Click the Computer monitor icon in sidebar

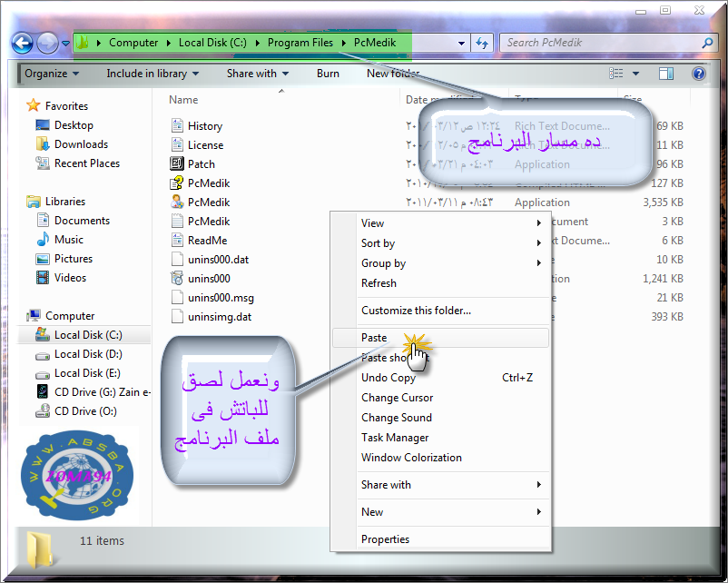point(34,315)
